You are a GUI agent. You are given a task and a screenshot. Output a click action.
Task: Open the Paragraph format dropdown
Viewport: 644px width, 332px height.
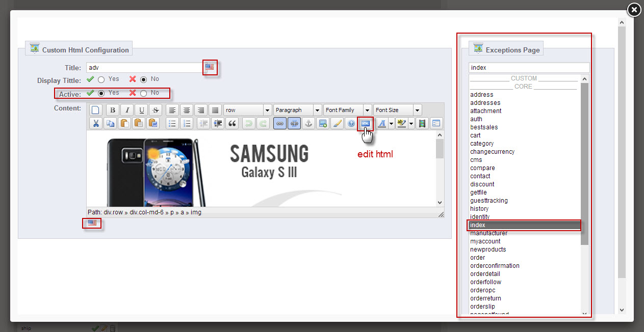coord(297,110)
